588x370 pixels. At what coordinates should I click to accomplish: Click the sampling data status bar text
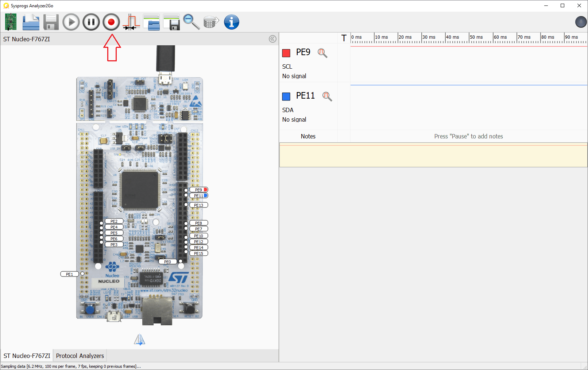pyautogui.click(x=71, y=366)
